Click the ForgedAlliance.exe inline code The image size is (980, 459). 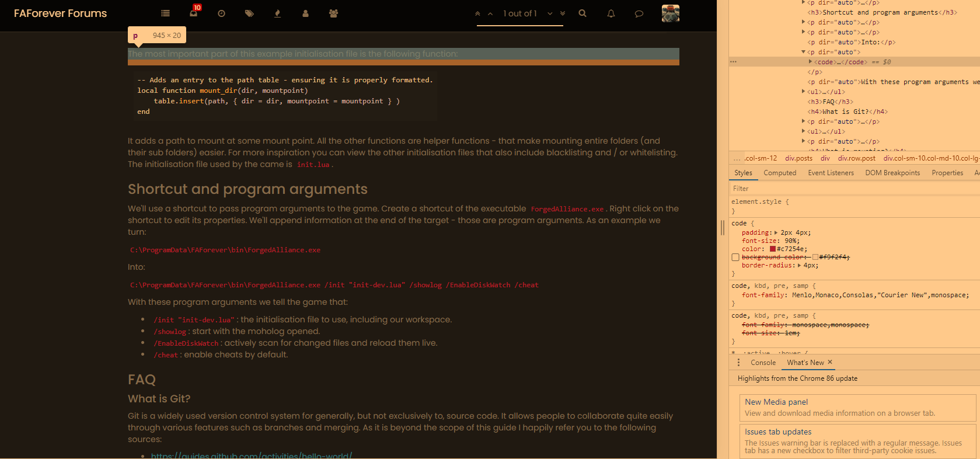(567, 209)
